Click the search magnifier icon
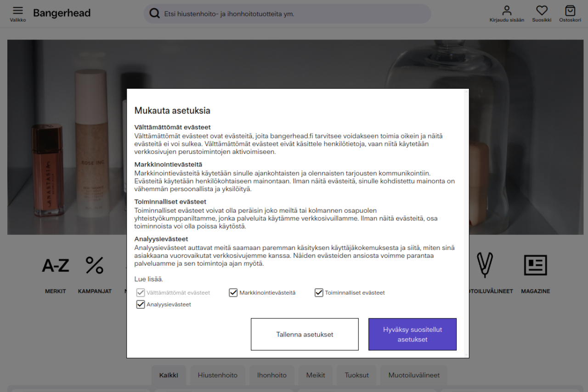This screenshot has width=588, height=392. click(155, 14)
